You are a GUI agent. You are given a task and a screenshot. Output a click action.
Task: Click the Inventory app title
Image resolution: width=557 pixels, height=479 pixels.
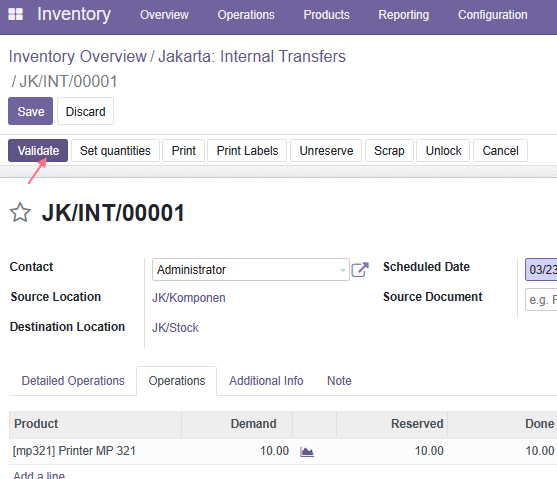[74, 14]
